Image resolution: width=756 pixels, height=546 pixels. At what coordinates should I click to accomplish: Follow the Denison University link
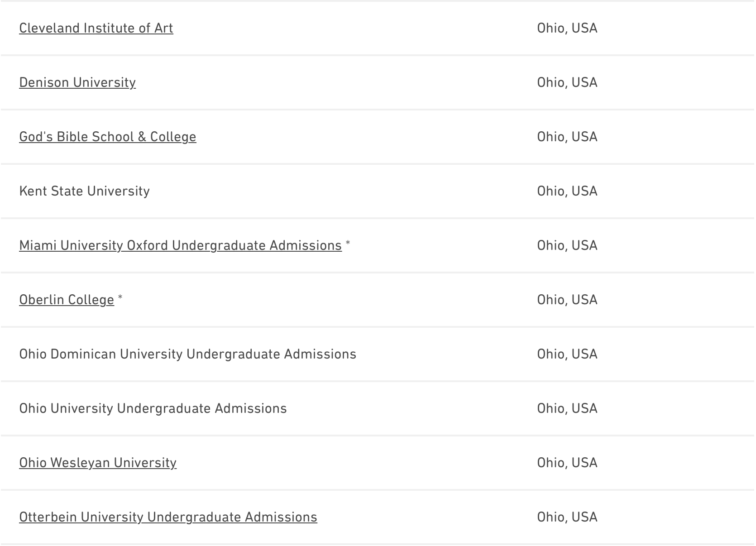click(77, 82)
